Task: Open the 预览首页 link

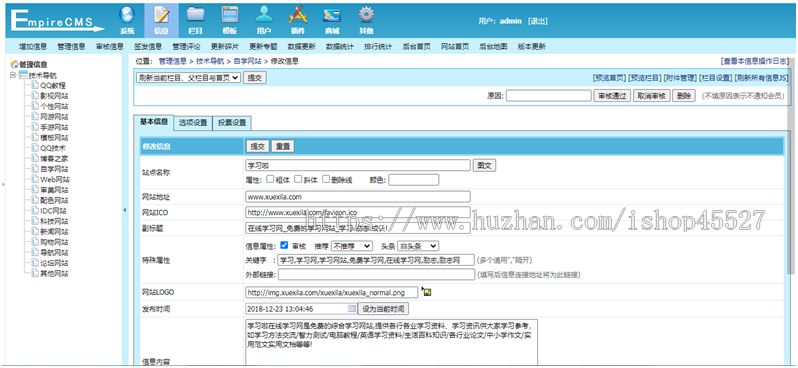Action: click(609, 78)
